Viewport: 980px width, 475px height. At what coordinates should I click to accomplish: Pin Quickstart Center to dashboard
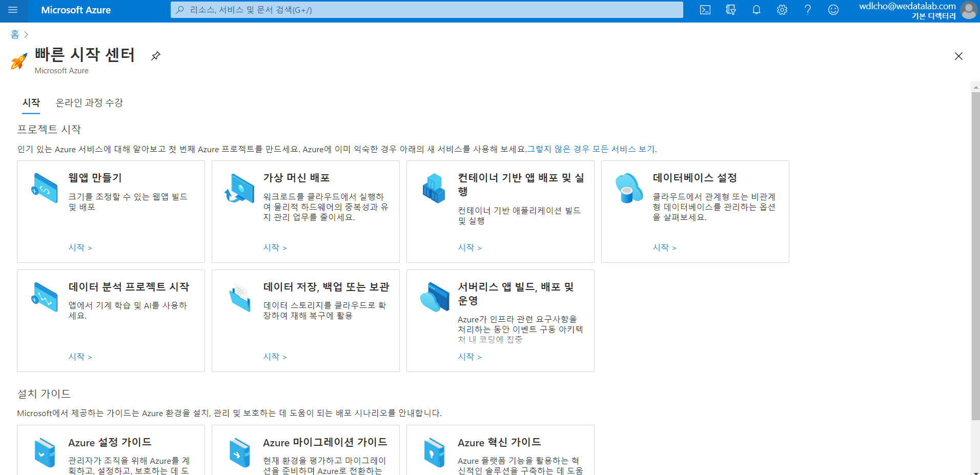(x=156, y=56)
